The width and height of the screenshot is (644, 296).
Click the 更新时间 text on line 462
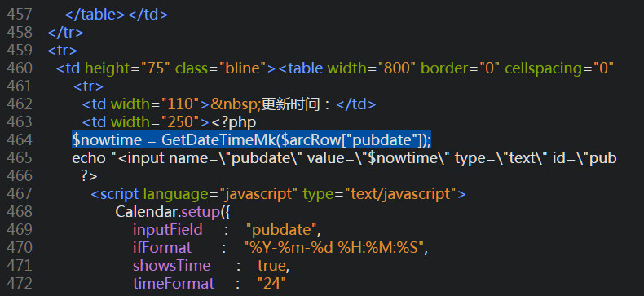(290, 104)
